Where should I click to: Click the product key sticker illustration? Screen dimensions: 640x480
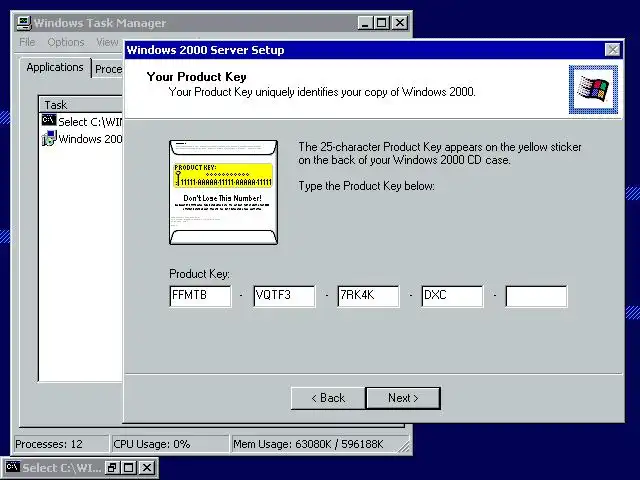[224, 192]
